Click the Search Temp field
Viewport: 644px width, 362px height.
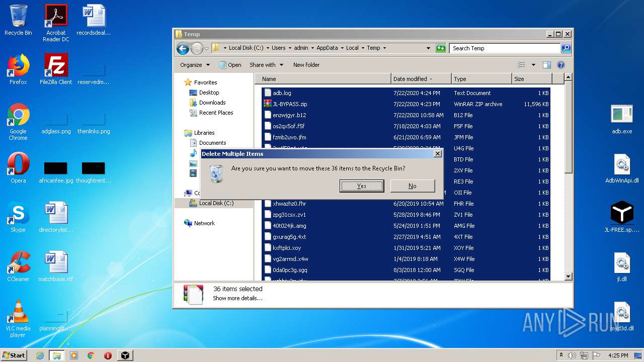(505, 48)
